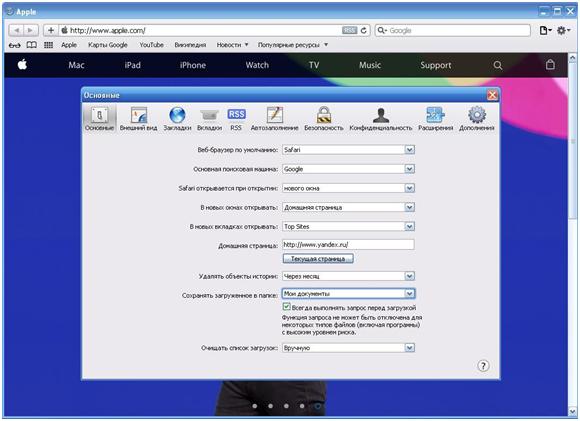Open the Автозаполнение preferences tab
Image resolution: width=580 pixels, height=421 pixels.
tap(274, 119)
